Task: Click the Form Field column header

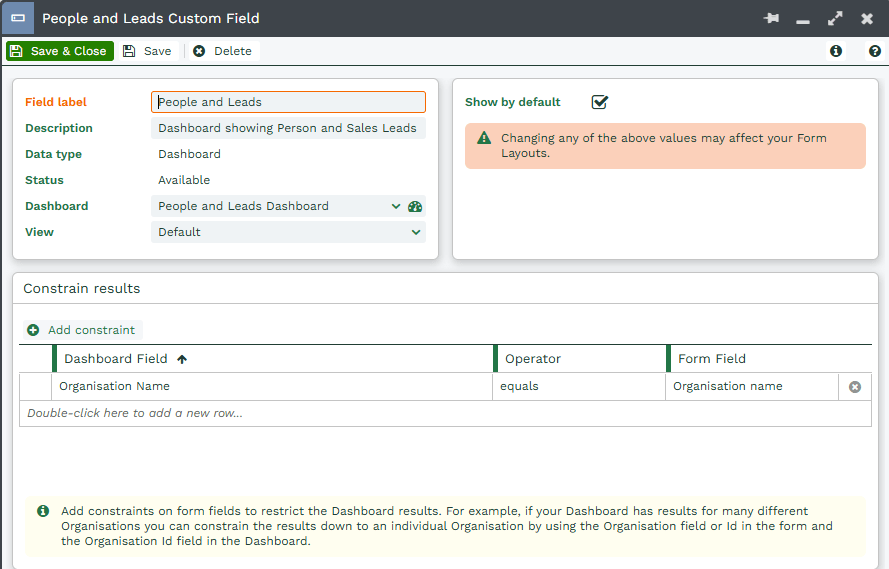Action: [x=712, y=359]
